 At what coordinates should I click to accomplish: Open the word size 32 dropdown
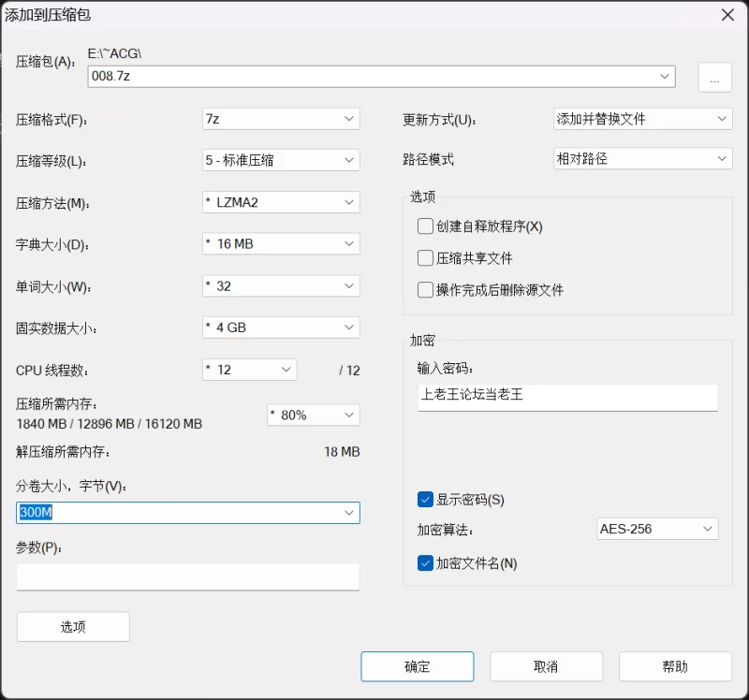pos(281,286)
